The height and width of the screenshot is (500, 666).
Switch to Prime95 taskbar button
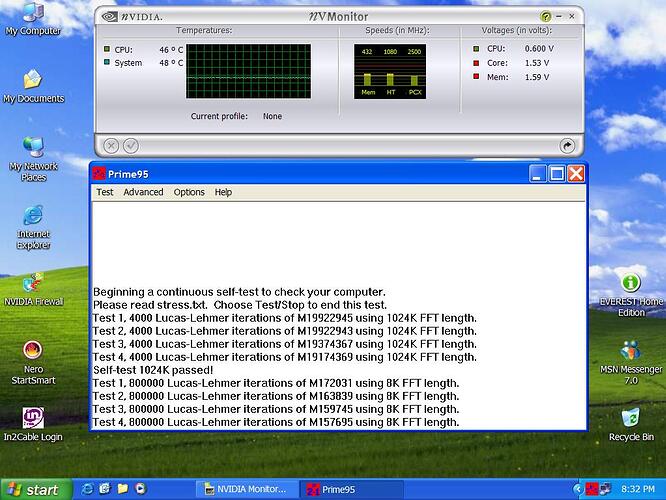(351, 489)
